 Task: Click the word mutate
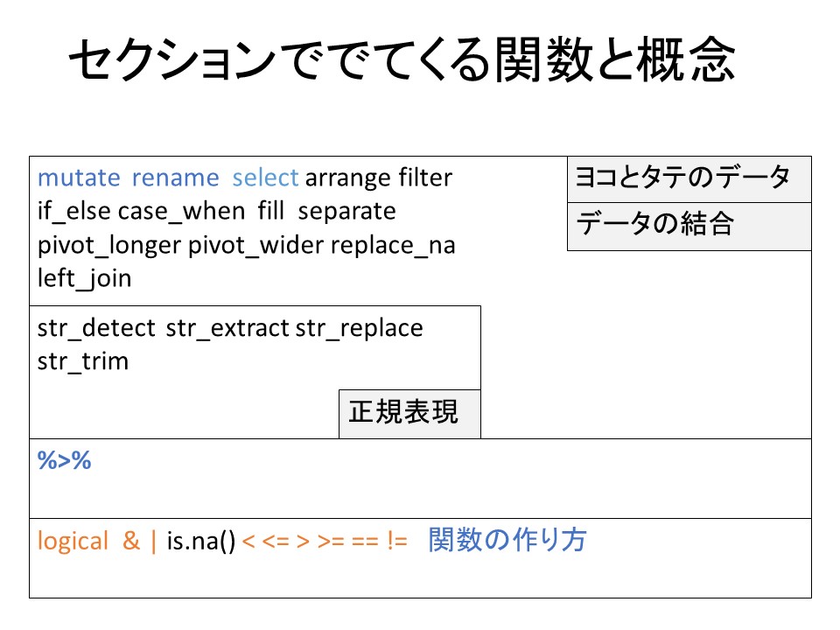pyautogui.click(x=79, y=178)
